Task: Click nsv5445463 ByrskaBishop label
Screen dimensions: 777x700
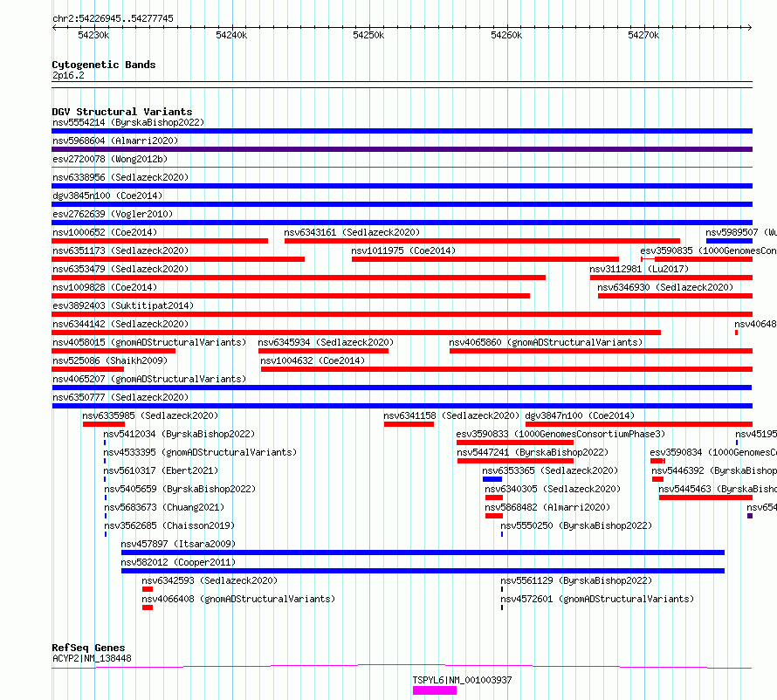Action: (x=718, y=489)
